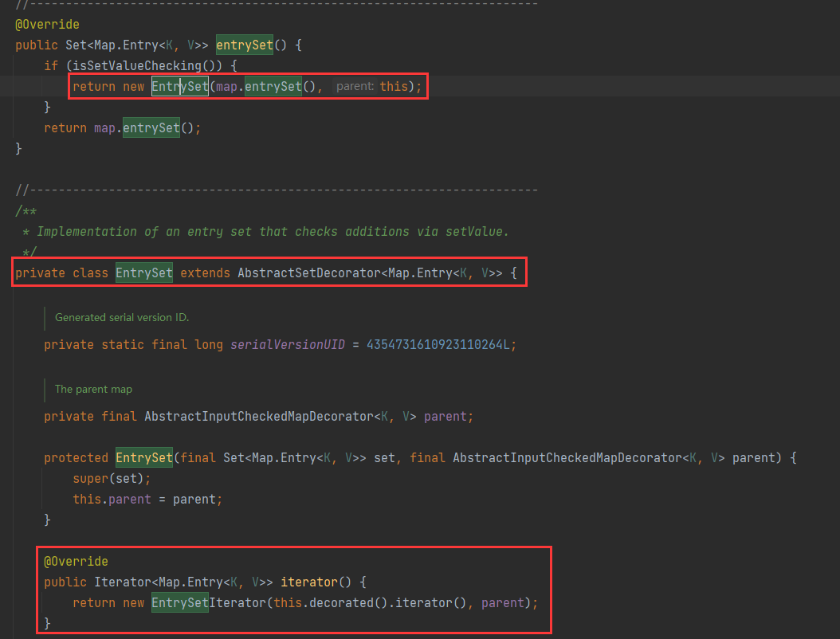Click the 'extends' keyword in the class declaration

tap(205, 272)
